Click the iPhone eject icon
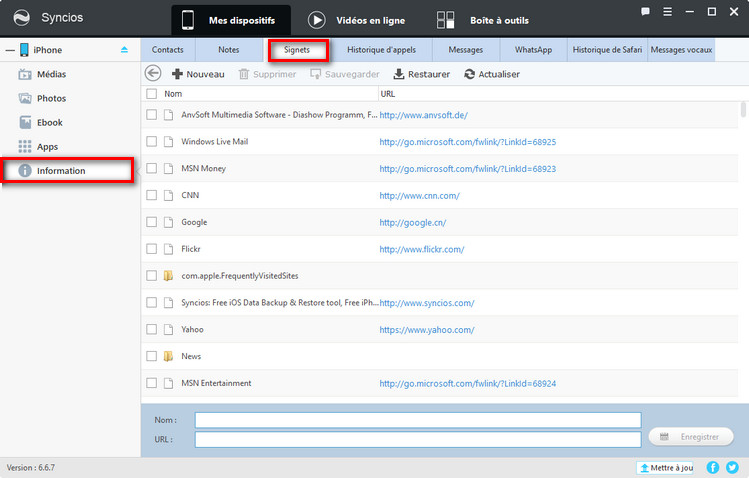The width and height of the screenshot is (749, 478). click(x=124, y=50)
